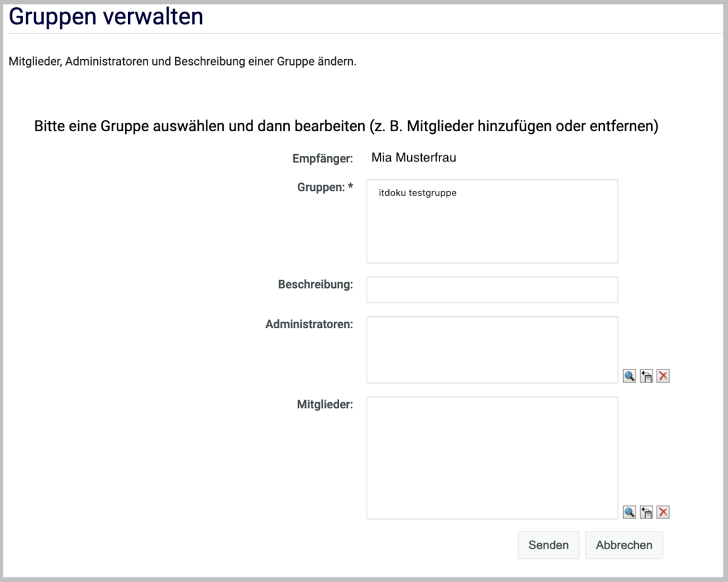The image size is (728, 582).
Task: Open the search icon for Administratoren
Action: pos(629,376)
